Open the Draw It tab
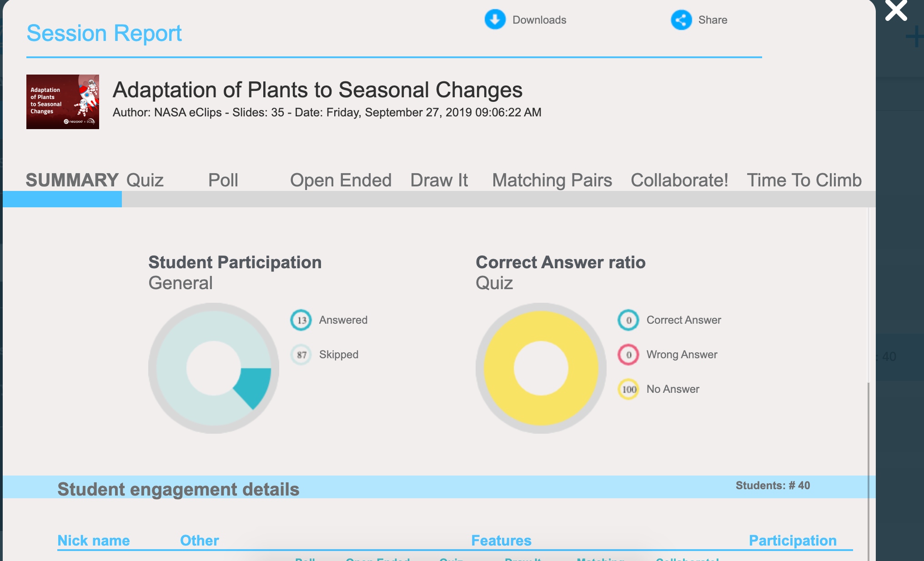This screenshot has height=561, width=924. pos(439,180)
